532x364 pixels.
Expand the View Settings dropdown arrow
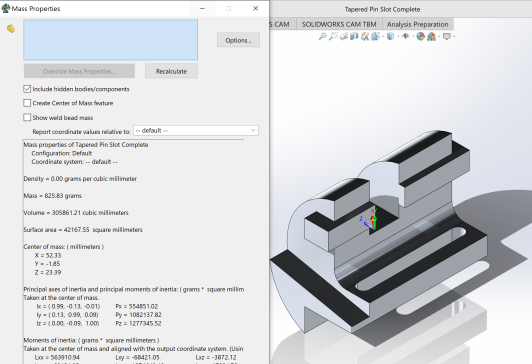(454, 36)
